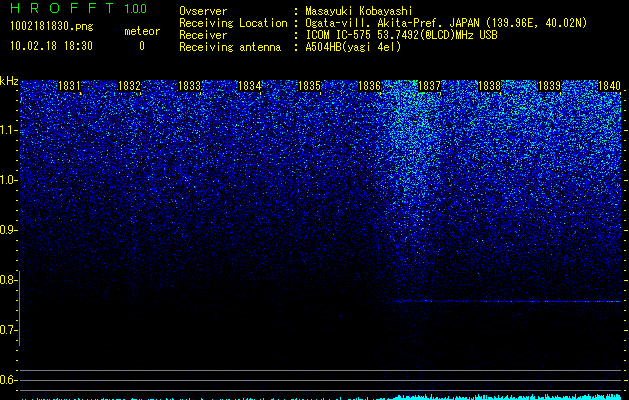
Task: Click the horizontal carrier line near 0.76 kHz
Action: [506, 301]
